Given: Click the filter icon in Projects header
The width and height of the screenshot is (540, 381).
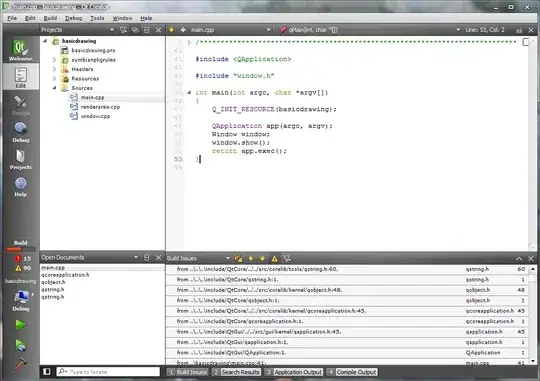Looking at the screenshot, I should [123, 30].
